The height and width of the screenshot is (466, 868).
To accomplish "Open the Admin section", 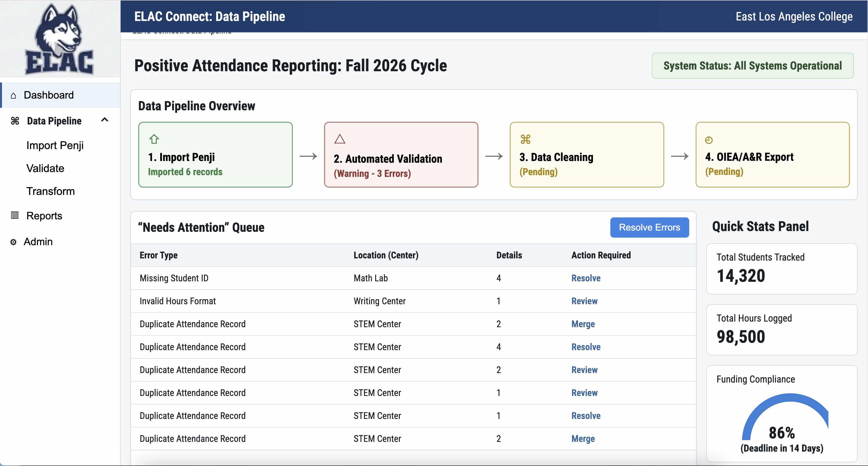I will pyautogui.click(x=38, y=242).
